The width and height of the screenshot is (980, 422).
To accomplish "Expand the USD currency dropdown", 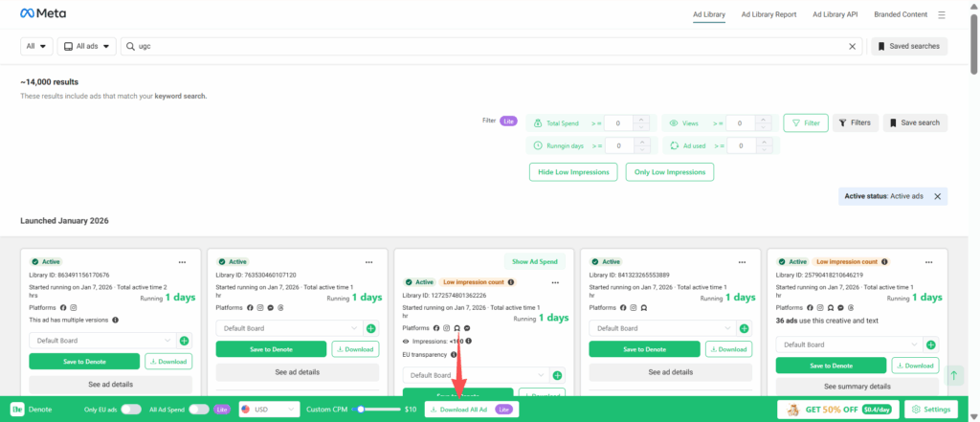I will (x=267, y=410).
